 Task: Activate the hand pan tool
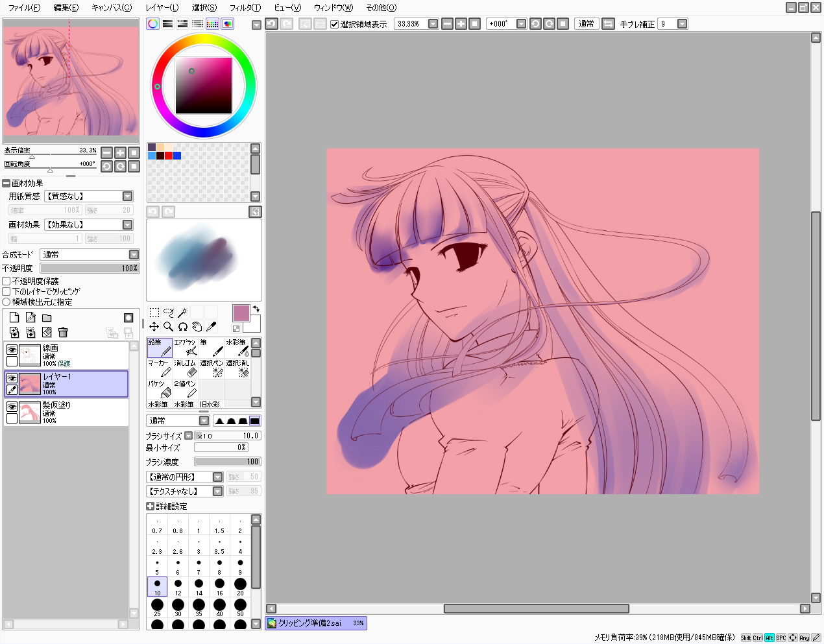(197, 327)
